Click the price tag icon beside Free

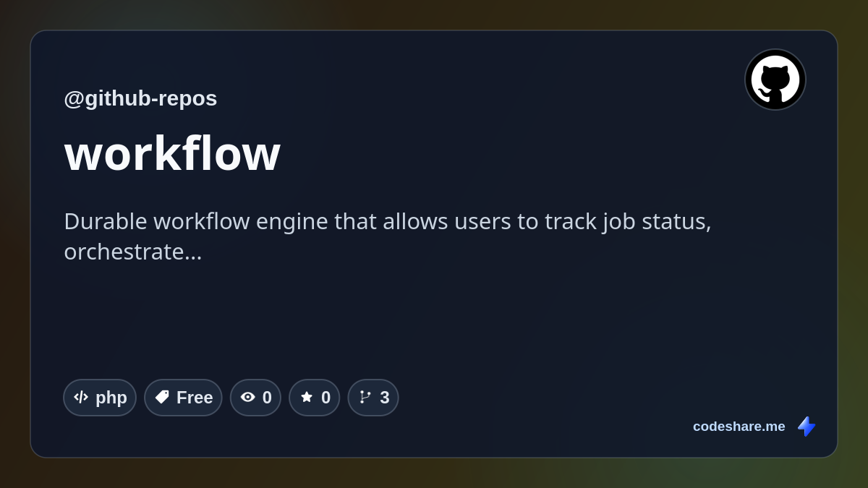point(162,397)
